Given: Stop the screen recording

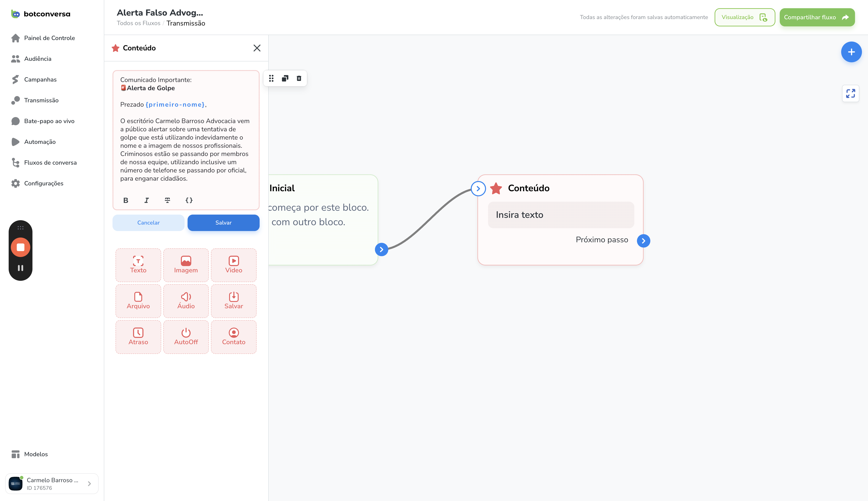Looking at the screenshot, I should (21, 247).
